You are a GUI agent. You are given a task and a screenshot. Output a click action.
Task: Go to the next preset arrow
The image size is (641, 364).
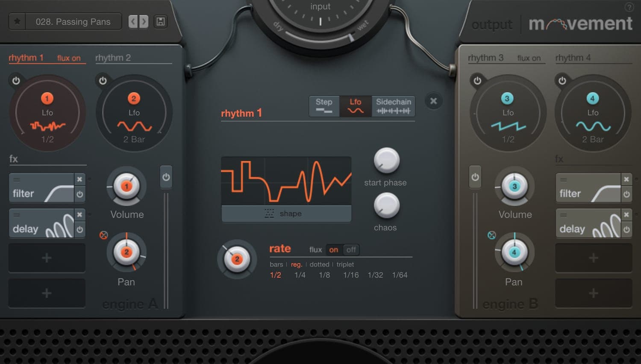coord(144,21)
